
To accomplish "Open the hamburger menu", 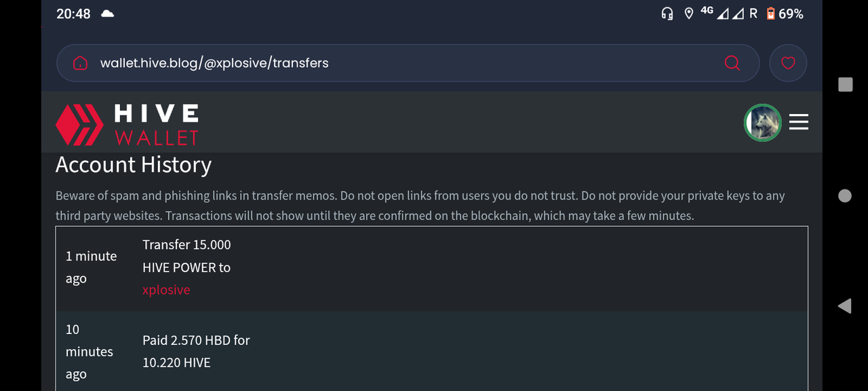I will pyautogui.click(x=799, y=122).
